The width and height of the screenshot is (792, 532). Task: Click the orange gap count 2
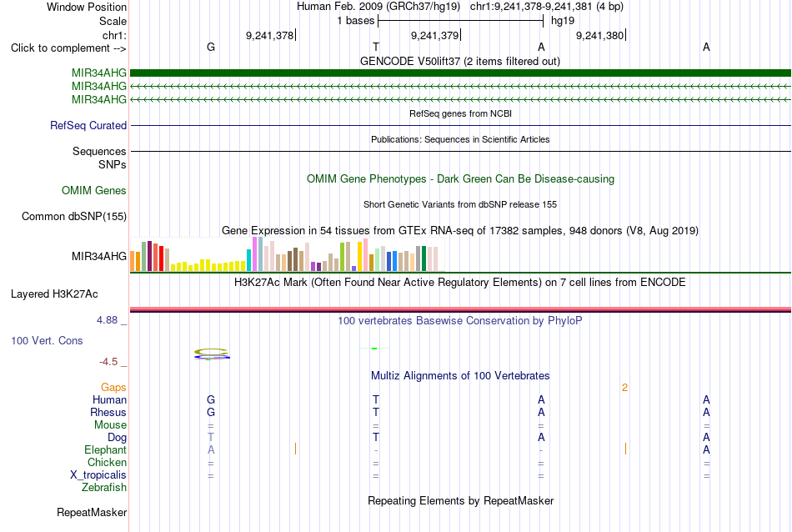(x=624, y=388)
